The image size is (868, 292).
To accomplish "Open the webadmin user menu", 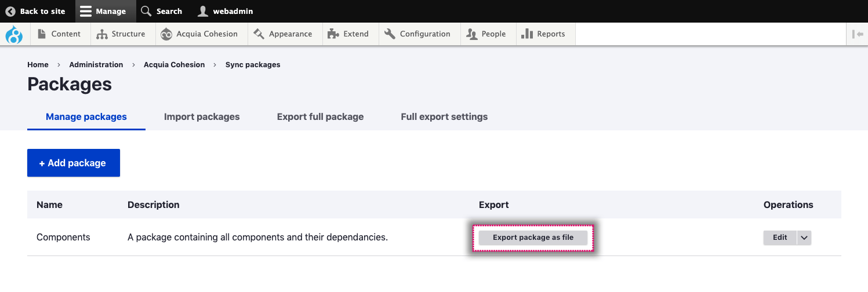I will (x=226, y=11).
